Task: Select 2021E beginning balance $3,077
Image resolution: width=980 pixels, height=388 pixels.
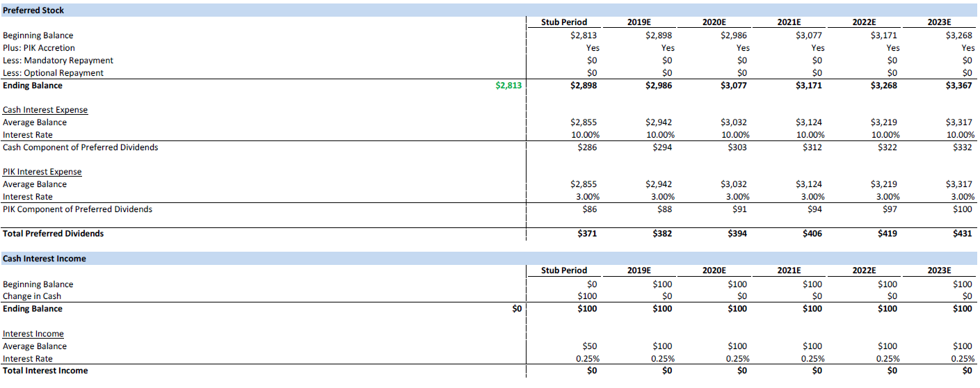Action: point(809,35)
